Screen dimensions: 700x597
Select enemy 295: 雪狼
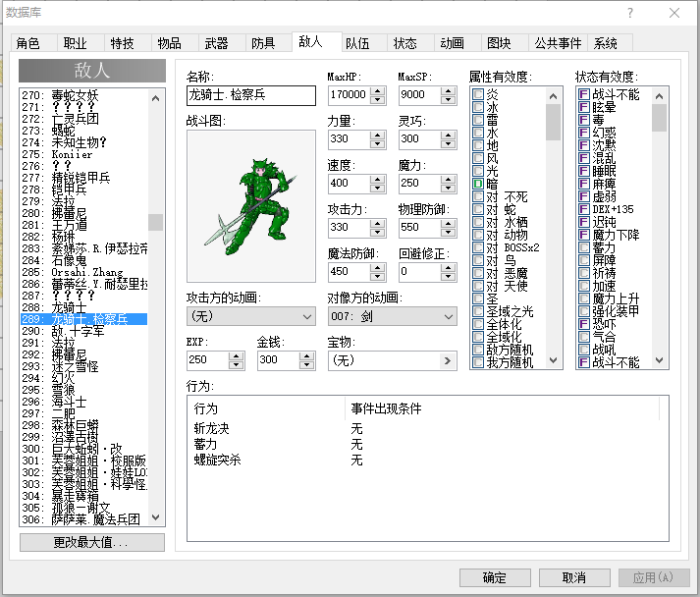(83, 390)
